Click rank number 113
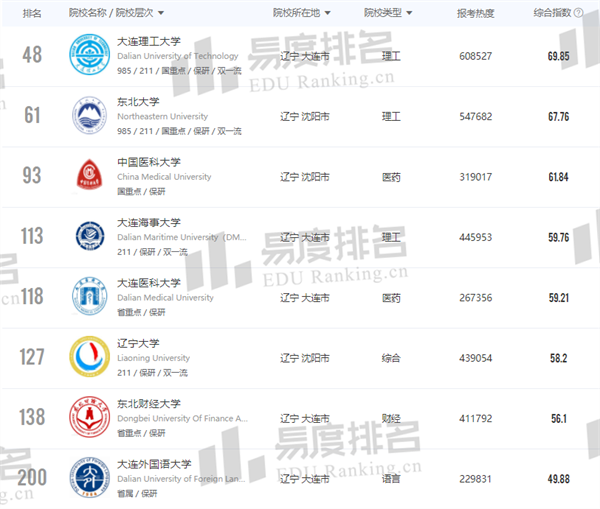Image resolution: width=600 pixels, height=509 pixels. pyautogui.click(x=32, y=236)
